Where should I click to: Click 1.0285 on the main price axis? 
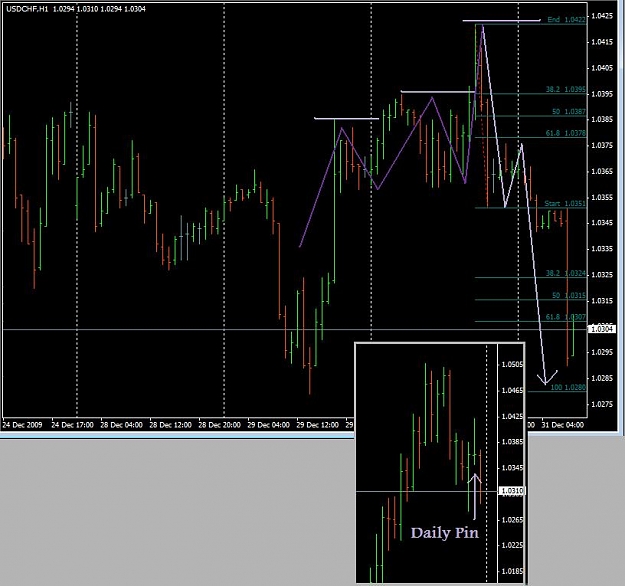point(601,378)
